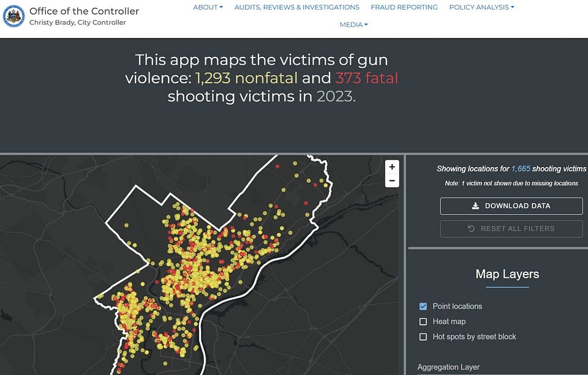Zoom out using the minus map control

pyautogui.click(x=392, y=180)
